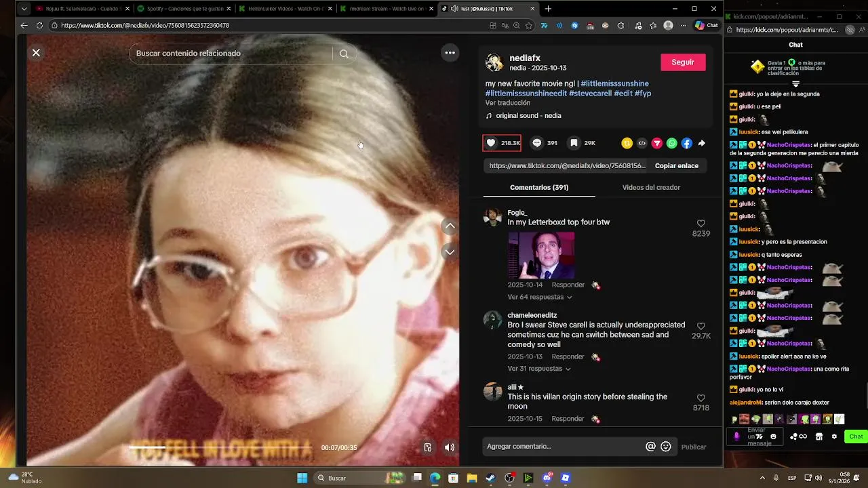868x488 pixels.
Task: Click the Agregar comentario input field
Action: click(563, 447)
